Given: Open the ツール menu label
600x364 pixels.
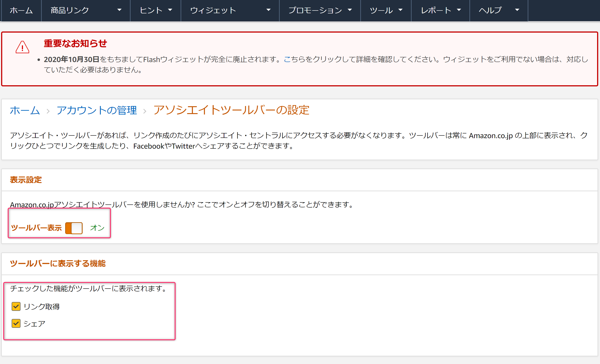Looking at the screenshot, I should (x=381, y=10).
